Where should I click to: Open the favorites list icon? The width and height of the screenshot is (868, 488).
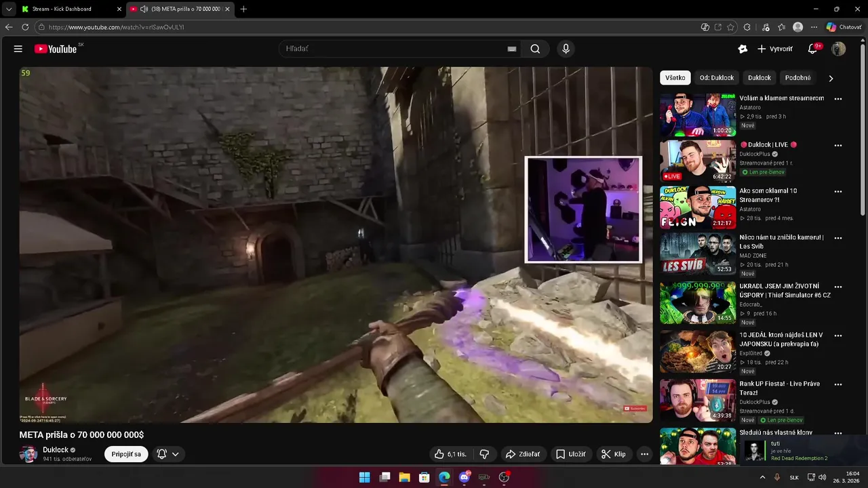782,27
